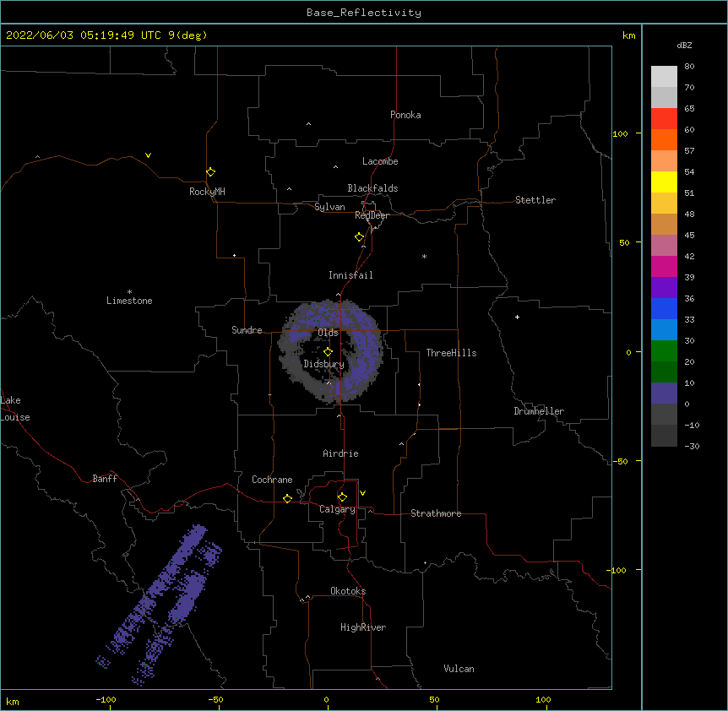The image size is (728, 711).
Task: Click the yellow diamond marker south of RedDeer
Action: coord(360,237)
